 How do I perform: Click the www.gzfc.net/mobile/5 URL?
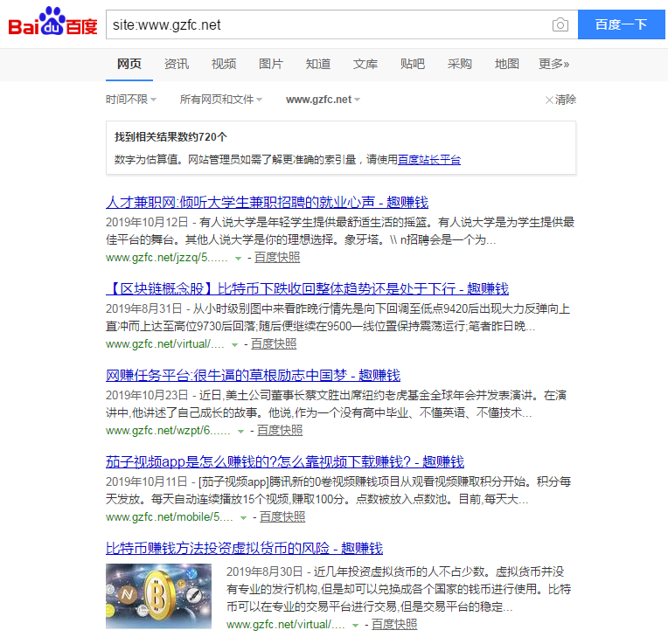coord(169,516)
